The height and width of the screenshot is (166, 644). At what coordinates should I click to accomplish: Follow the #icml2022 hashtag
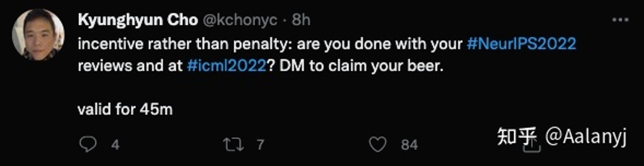point(227,66)
